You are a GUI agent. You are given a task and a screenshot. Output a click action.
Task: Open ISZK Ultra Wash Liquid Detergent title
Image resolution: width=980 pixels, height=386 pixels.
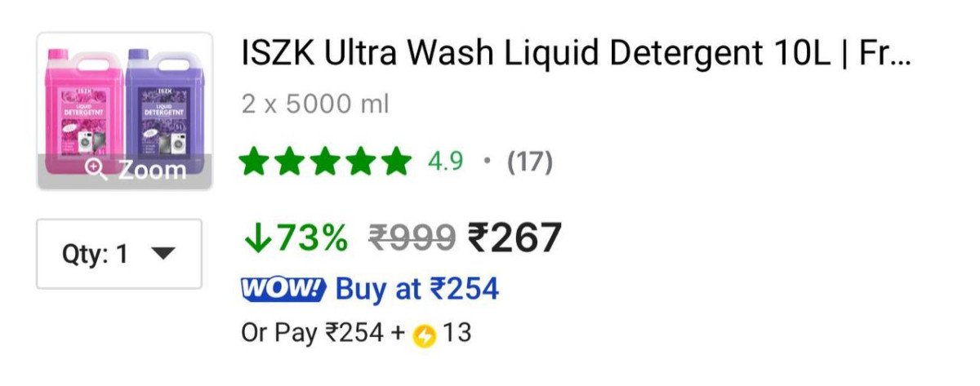[576, 54]
